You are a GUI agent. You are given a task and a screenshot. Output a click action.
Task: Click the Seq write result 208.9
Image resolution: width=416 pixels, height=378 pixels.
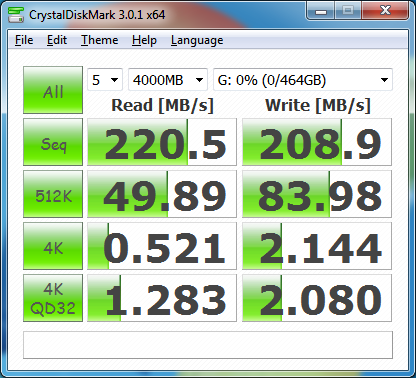(x=317, y=142)
